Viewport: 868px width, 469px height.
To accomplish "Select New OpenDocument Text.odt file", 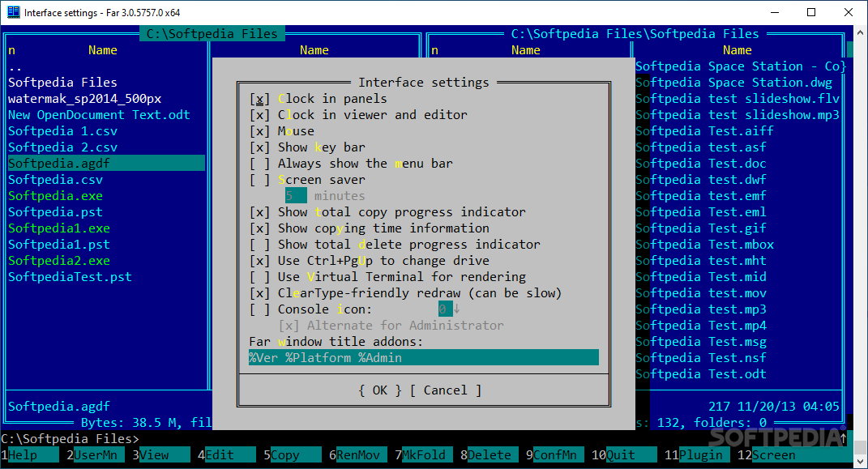I will point(99,115).
